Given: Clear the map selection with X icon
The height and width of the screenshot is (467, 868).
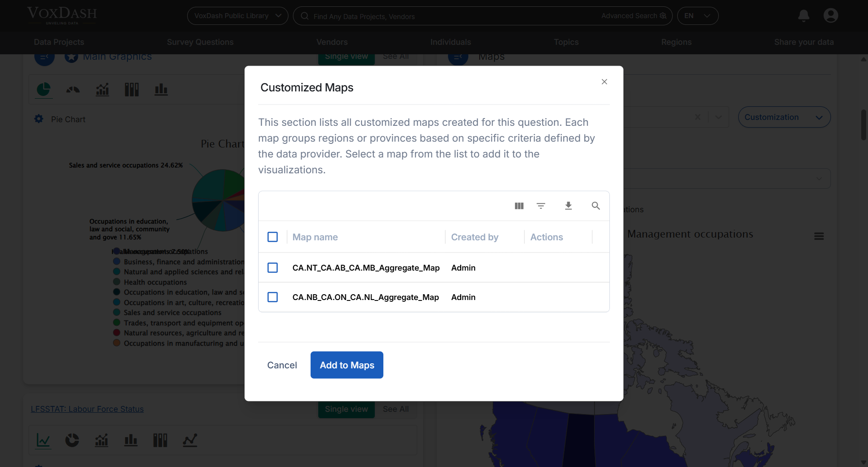Looking at the screenshot, I should coord(698,117).
